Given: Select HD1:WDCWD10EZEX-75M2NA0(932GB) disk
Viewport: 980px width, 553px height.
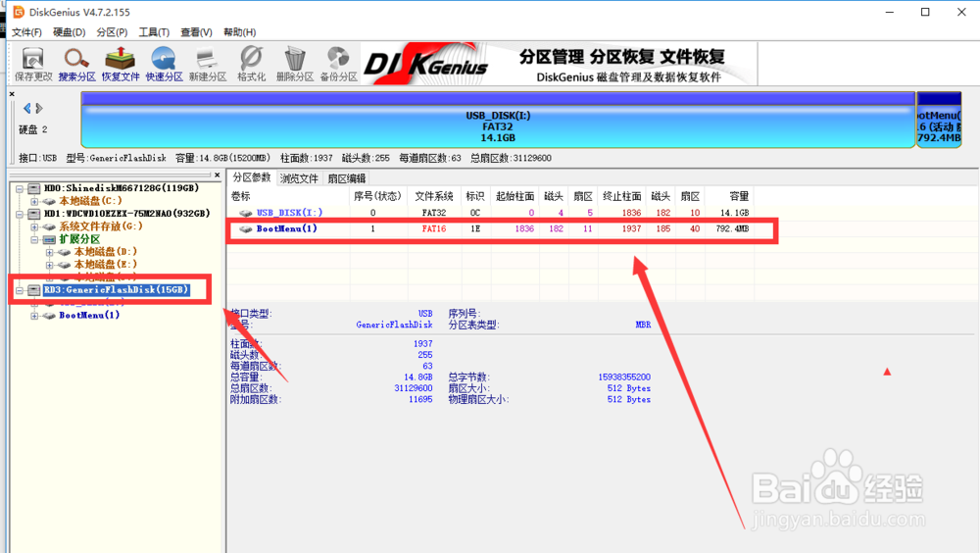Looking at the screenshot, I should (x=126, y=214).
